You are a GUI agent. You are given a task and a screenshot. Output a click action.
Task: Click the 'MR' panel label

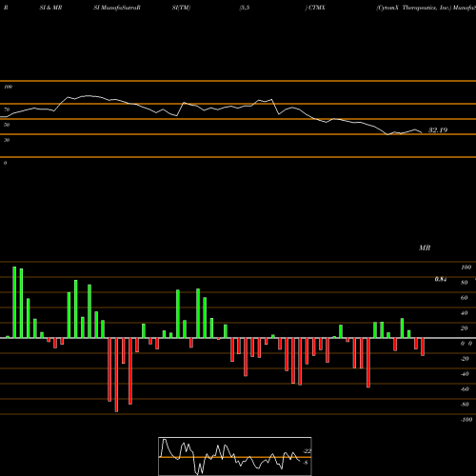click(425, 248)
